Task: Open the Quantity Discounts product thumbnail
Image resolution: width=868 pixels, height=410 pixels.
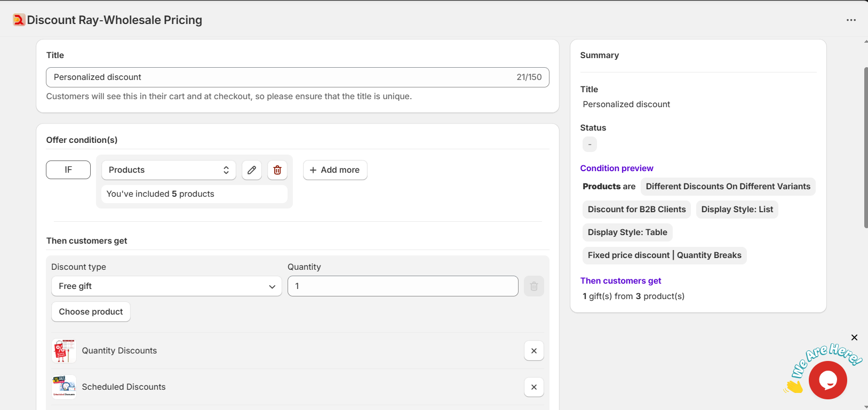Action: [x=64, y=351]
